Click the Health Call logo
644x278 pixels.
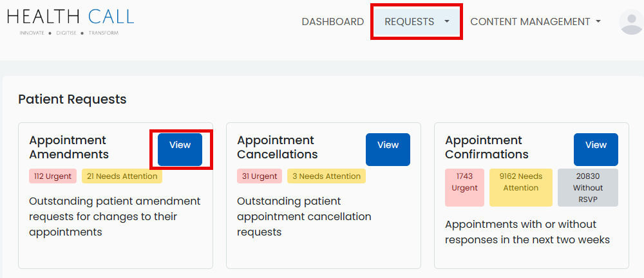(71, 21)
